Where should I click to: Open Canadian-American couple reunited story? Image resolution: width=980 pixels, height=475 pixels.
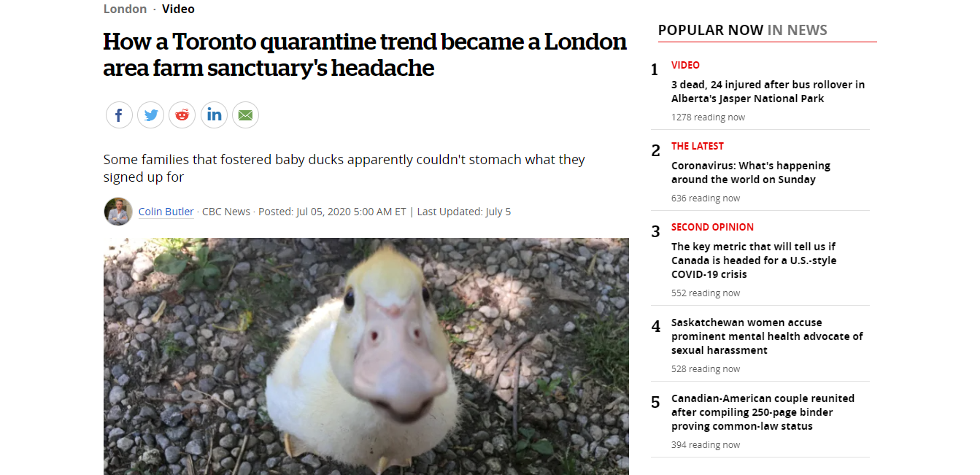763,412
